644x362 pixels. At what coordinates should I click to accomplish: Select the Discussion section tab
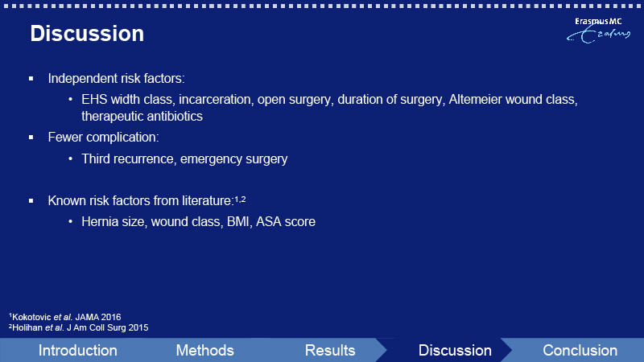(455, 351)
